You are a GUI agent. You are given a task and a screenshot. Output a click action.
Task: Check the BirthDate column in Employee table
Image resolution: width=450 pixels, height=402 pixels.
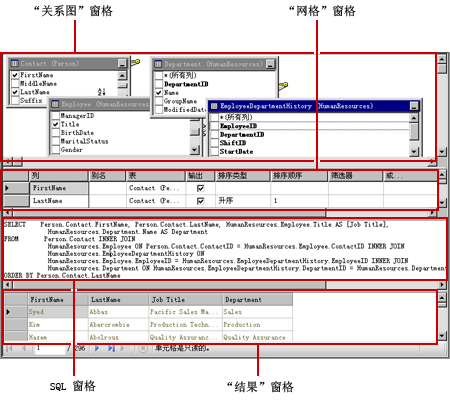click(x=56, y=133)
